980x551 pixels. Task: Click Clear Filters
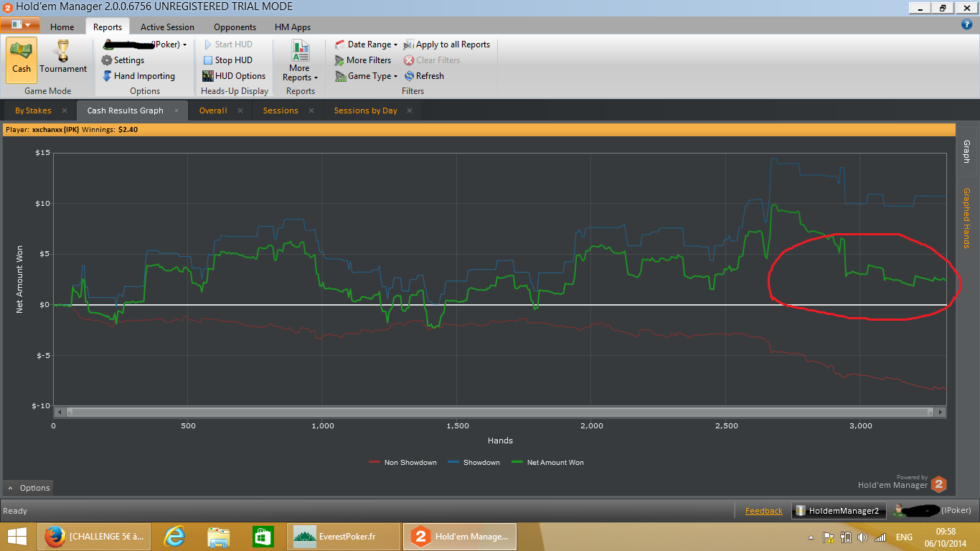coord(432,60)
